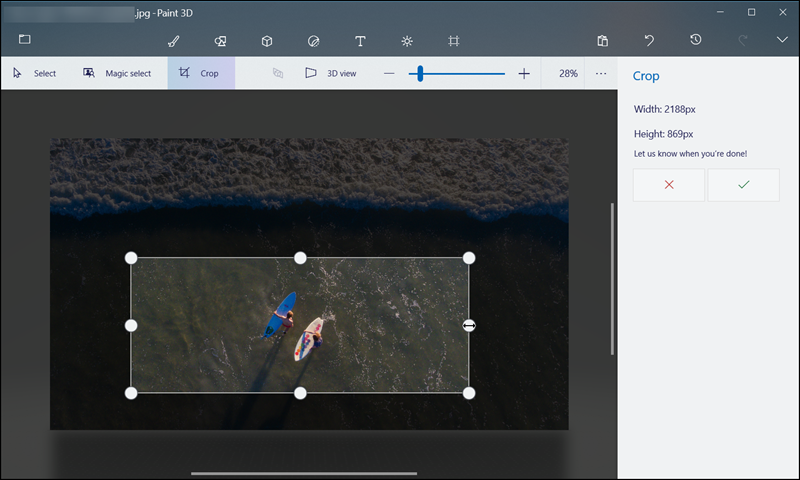Expand the top bar chevron
The image size is (800, 480).
pyautogui.click(x=782, y=40)
